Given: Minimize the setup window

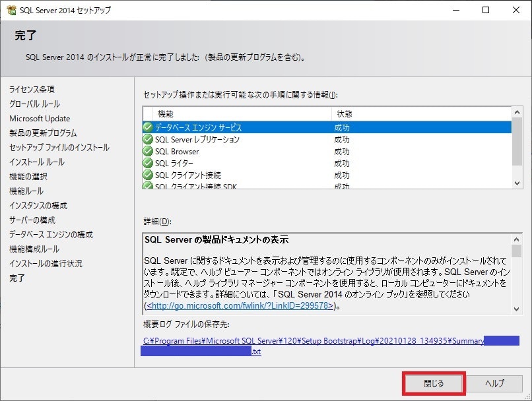Looking at the screenshot, I should 456,10.
